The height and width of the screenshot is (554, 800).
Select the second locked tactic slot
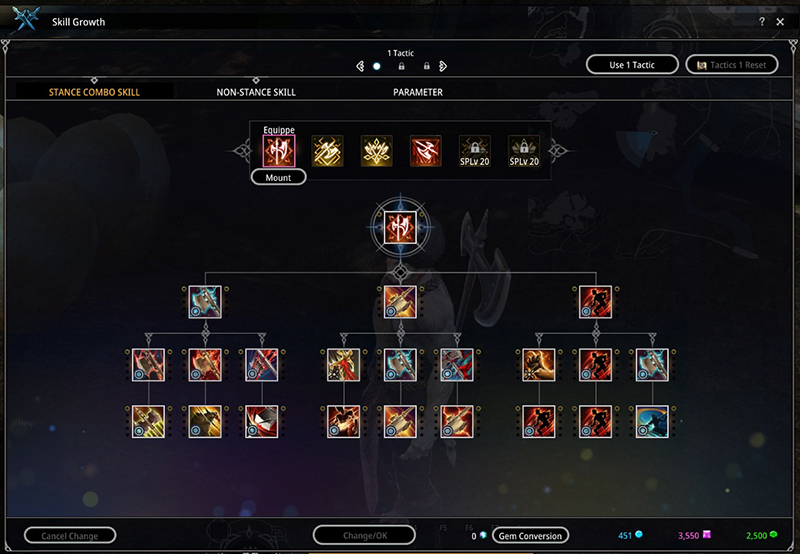[402, 66]
